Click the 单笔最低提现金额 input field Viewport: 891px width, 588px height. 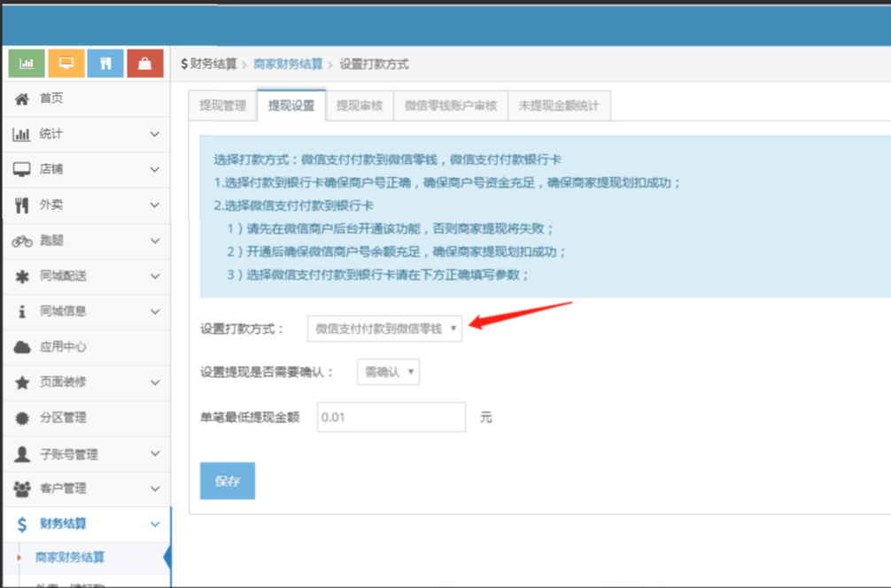tap(391, 417)
